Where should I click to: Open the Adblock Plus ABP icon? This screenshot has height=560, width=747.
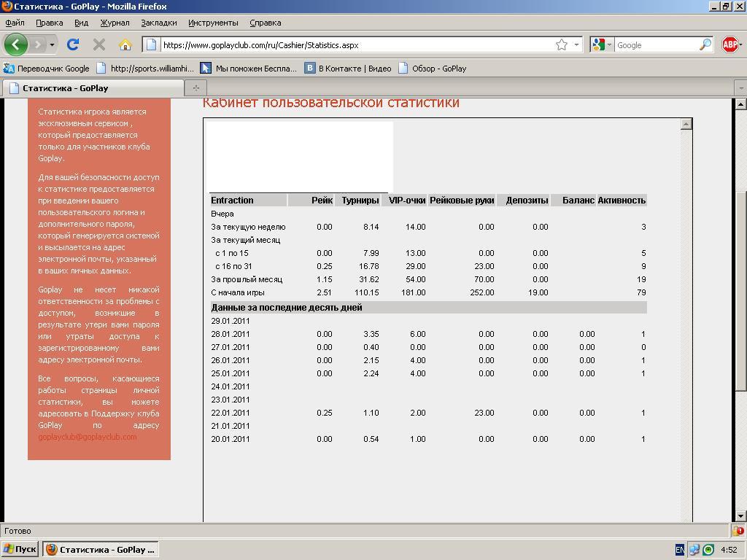tap(730, 44)
